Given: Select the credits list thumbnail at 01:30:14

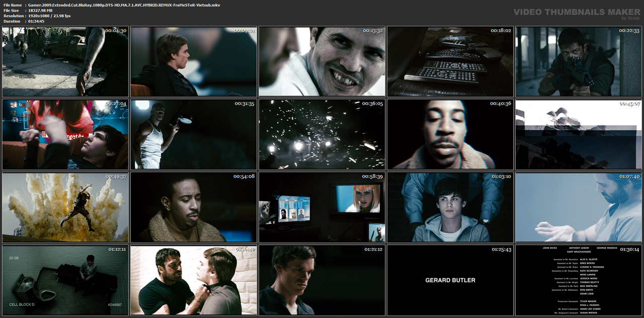Looking at the screenshot, I should pyautogui.click(x=579, y=280).
